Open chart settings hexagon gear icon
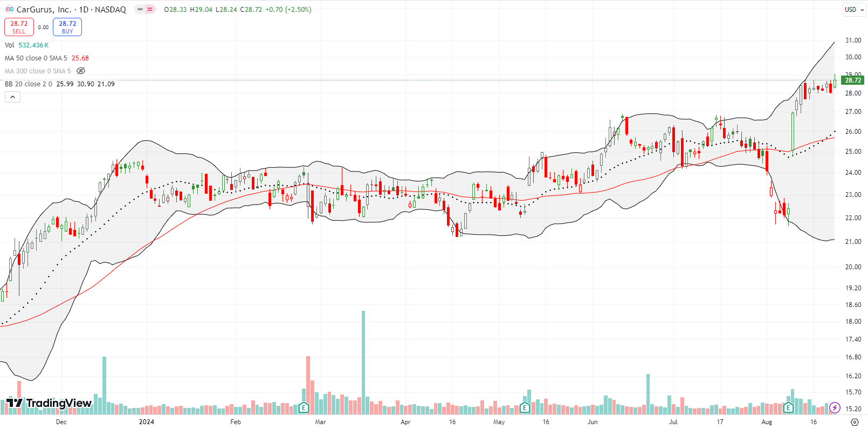Viewport: 868px width, 429px height. point(855,422)
